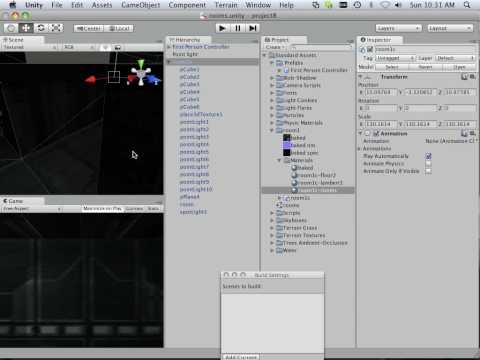Collapse the Materials folder under room1
Image resolution: width=480 pixels, height=360 pixels.
tap(279, 160)
